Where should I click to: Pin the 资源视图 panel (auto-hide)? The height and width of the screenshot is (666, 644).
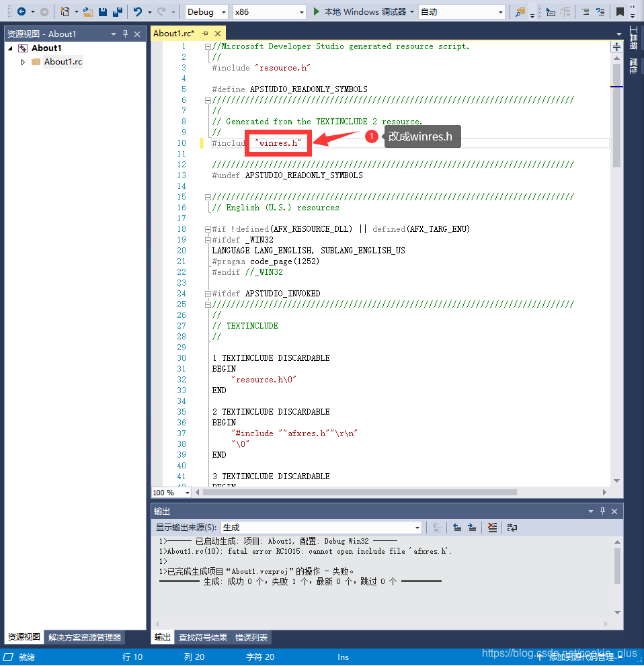(x=125, y=34)
